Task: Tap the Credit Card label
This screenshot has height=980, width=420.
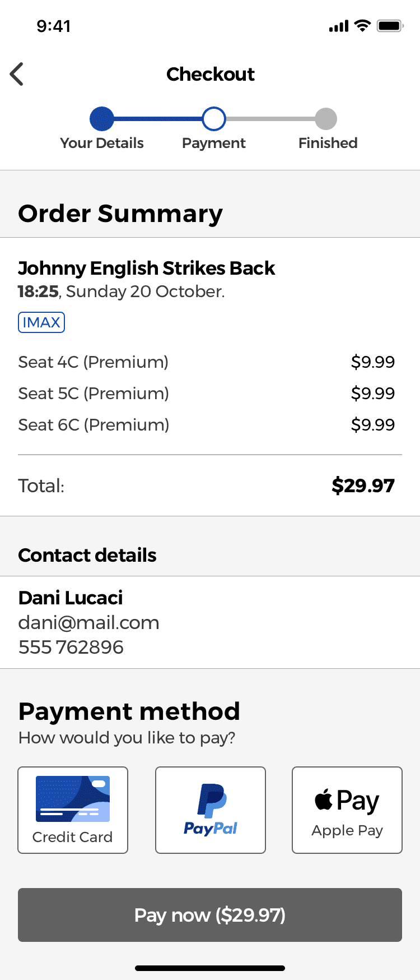Action: 72,837
